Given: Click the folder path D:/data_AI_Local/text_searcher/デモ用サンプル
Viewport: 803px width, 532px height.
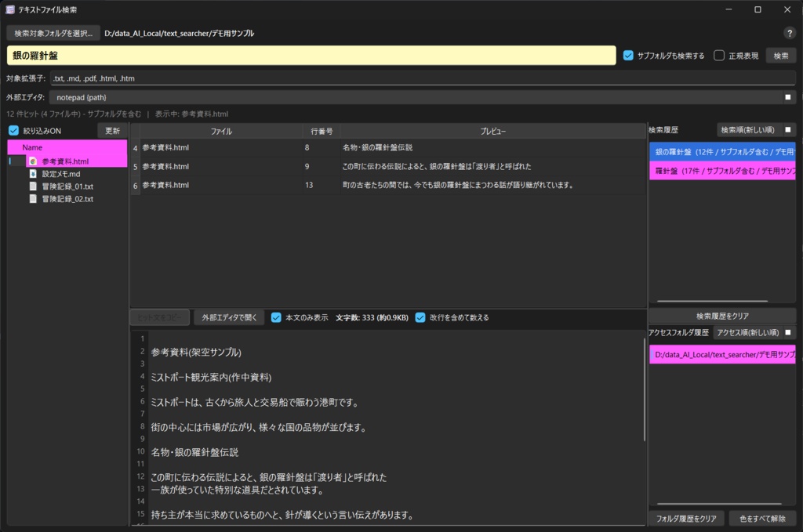Looking at the screenshot, I should point(180,33).
